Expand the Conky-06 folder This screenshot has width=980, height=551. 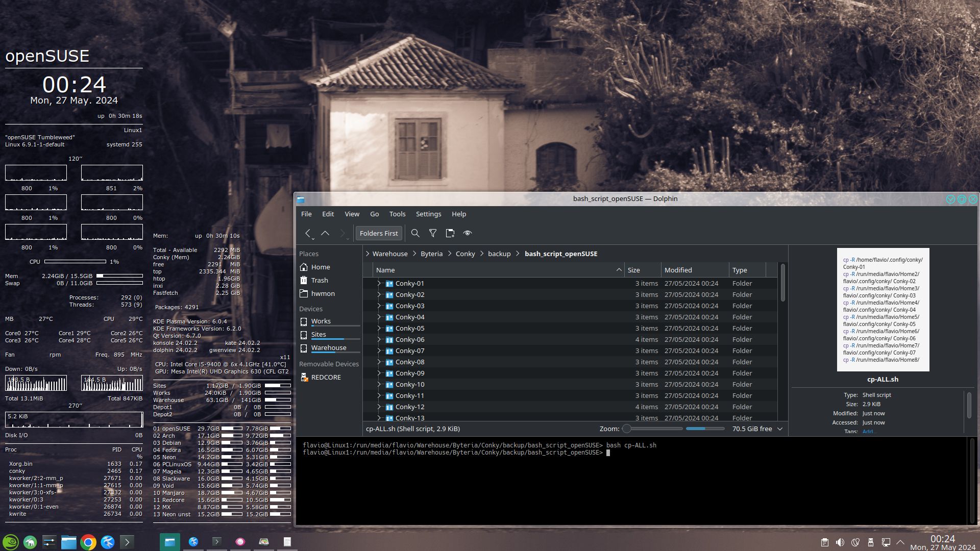(x=379, y=339)
